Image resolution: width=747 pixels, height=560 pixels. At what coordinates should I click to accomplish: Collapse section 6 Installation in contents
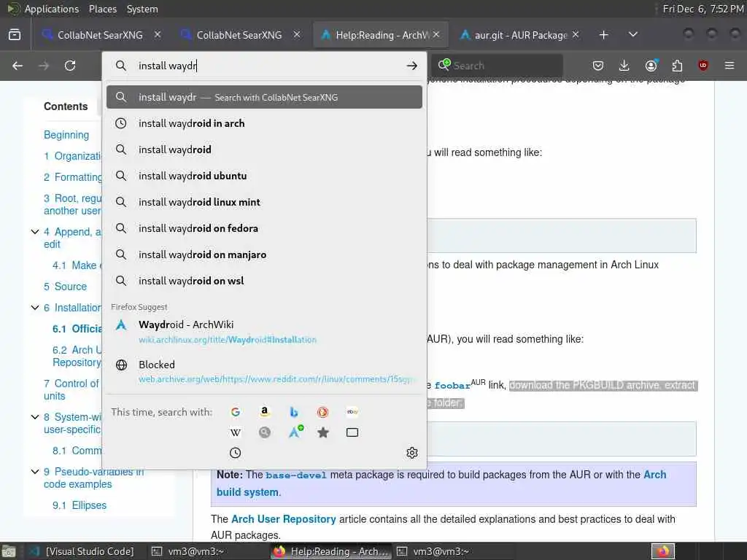click(35, 308)
